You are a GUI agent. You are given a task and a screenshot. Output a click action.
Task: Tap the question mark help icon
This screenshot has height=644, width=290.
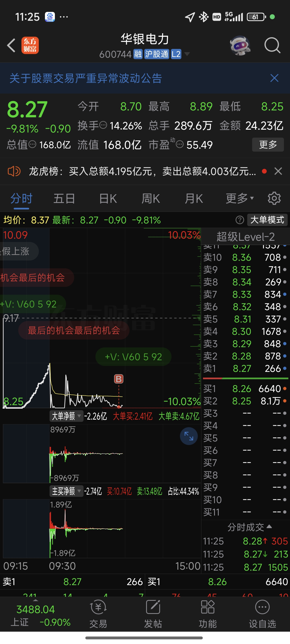(240, 220)
